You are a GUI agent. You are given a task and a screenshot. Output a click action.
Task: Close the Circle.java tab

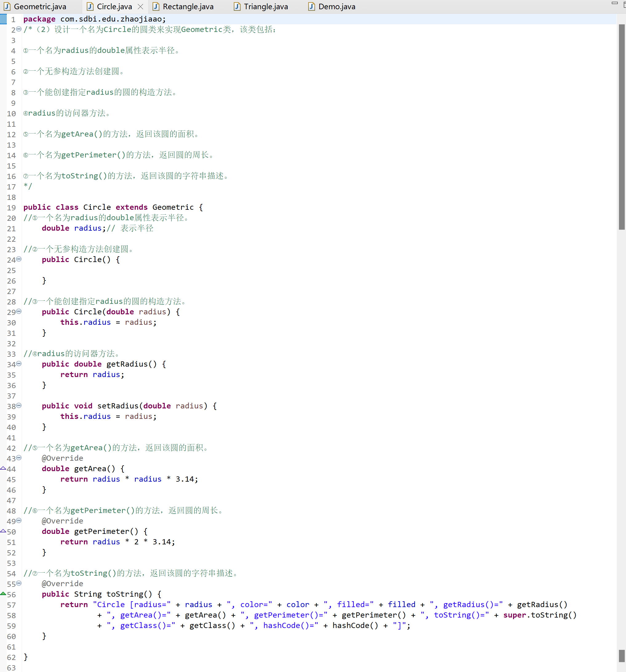click(141, 6)
